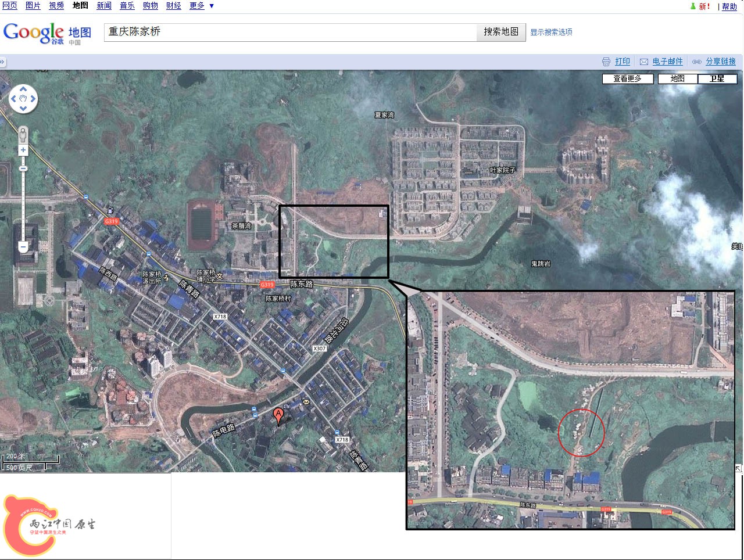Open 显示搜索选项 search options link
The image size is (744, 560).
click(x=550, y=33)
